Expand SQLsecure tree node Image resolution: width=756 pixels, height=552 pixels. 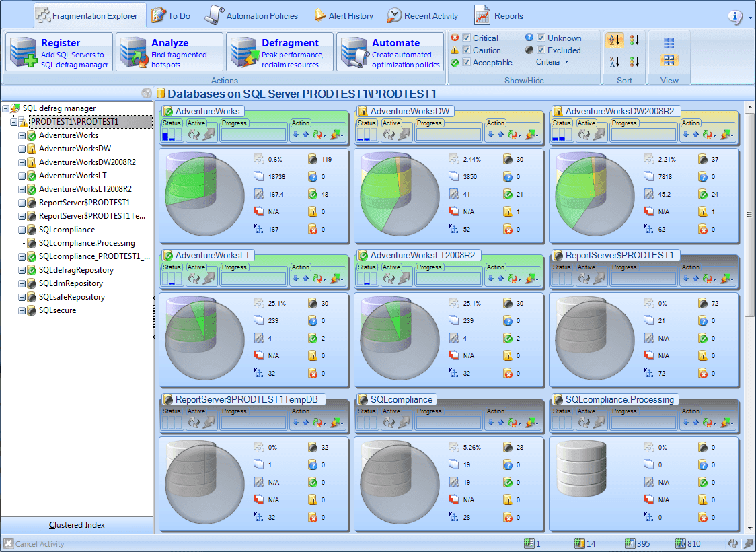[x=22, y=311]
